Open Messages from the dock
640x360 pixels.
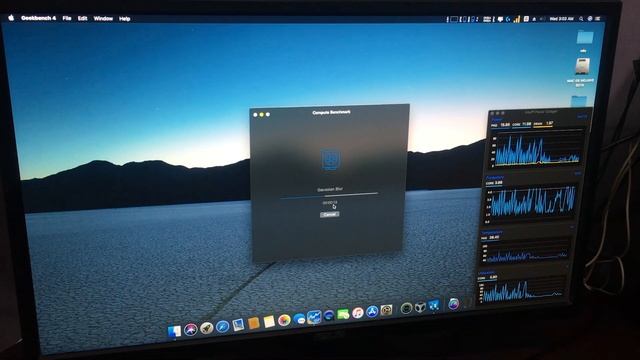(299, 319)
